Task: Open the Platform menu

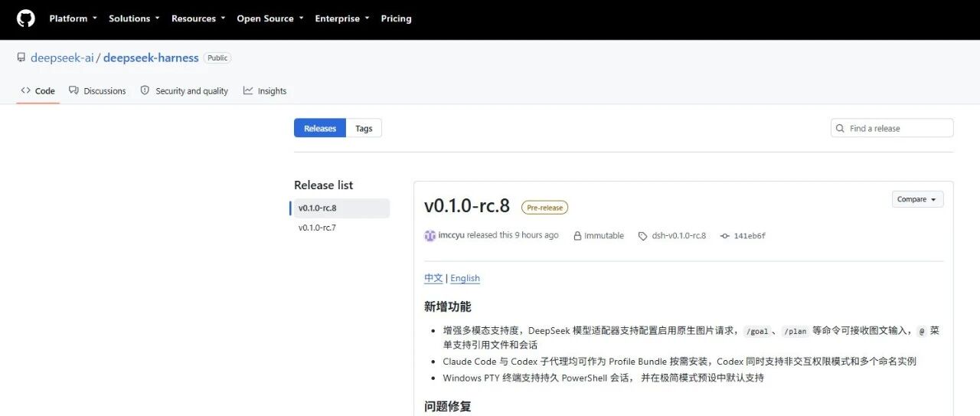Action: click(x=73, y=18)
